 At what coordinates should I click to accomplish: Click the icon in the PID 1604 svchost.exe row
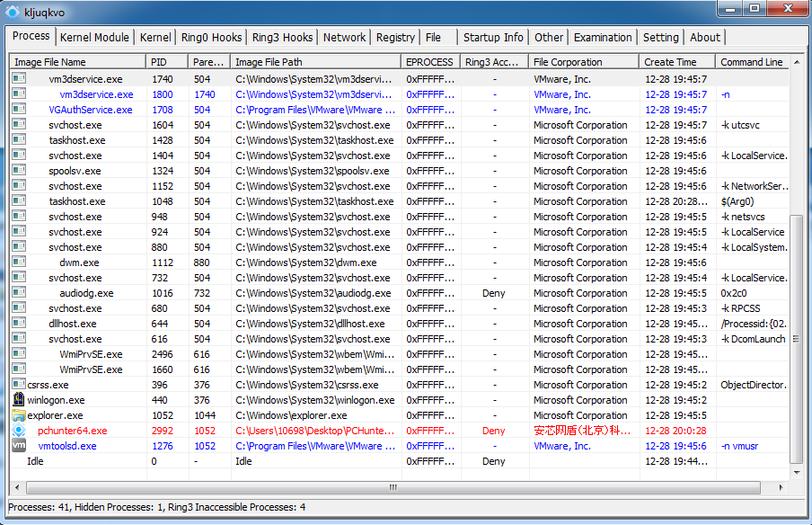point(19,124)
